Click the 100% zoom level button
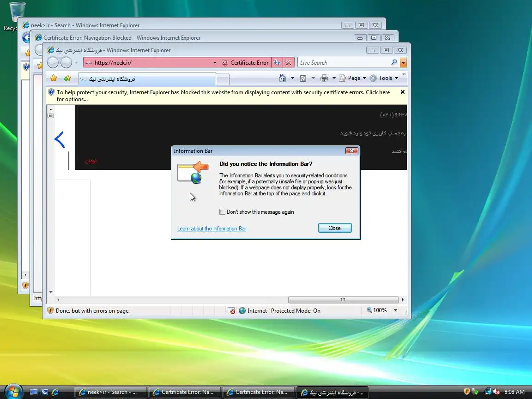Screen dimensions: 532x399 (377, 310)
